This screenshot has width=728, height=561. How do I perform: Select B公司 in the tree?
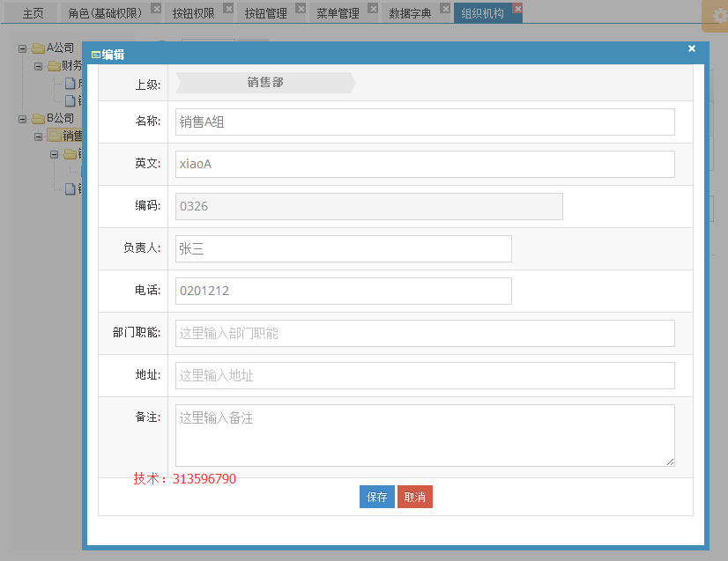coord(60,118)
